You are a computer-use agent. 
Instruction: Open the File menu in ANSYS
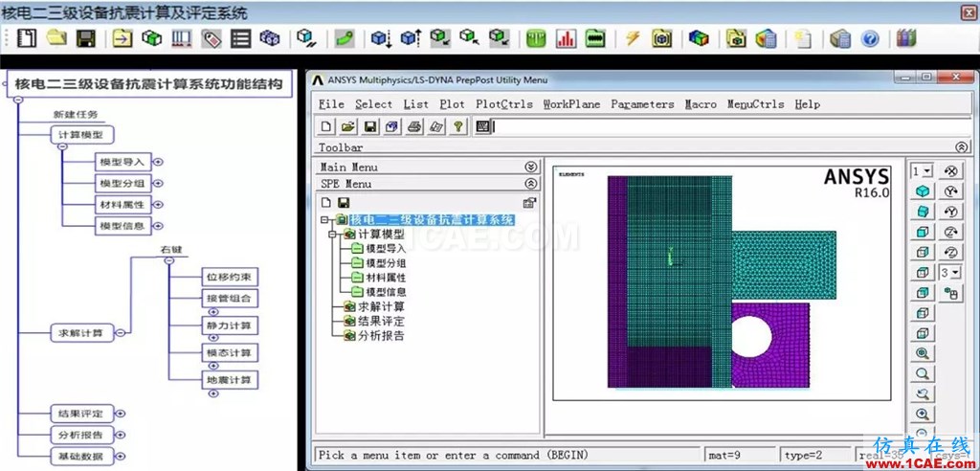pyautogui.click(x=331, y=104)
